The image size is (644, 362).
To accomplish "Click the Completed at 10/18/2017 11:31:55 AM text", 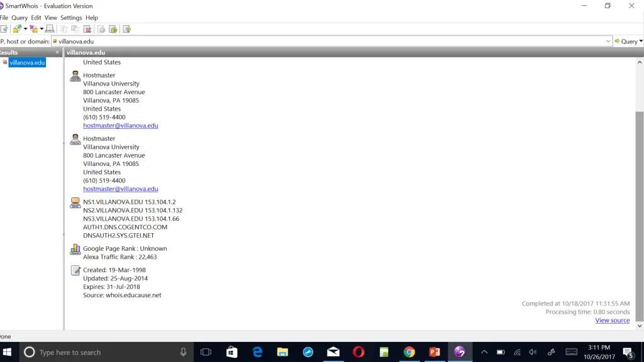I will [x=576, y=304].
